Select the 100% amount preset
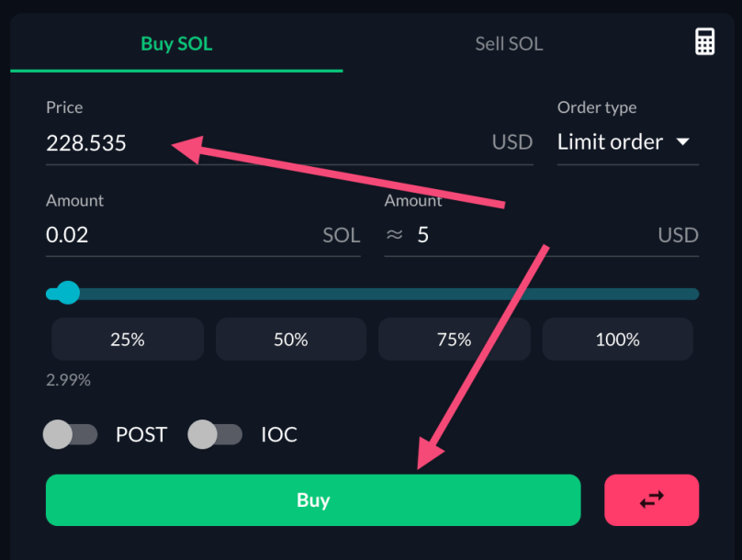Viewport: 742px width, 560px height. (617, 339)
